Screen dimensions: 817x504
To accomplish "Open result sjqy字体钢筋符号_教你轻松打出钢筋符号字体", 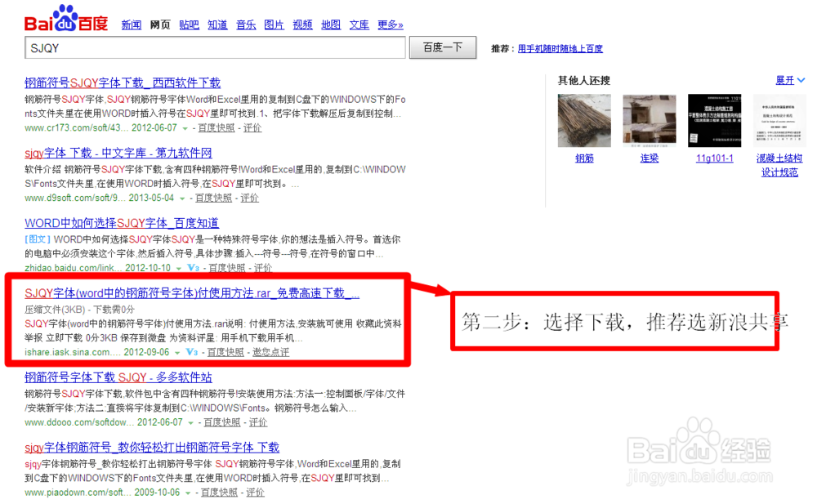I will pyautogui.click(x=152, y=447).
